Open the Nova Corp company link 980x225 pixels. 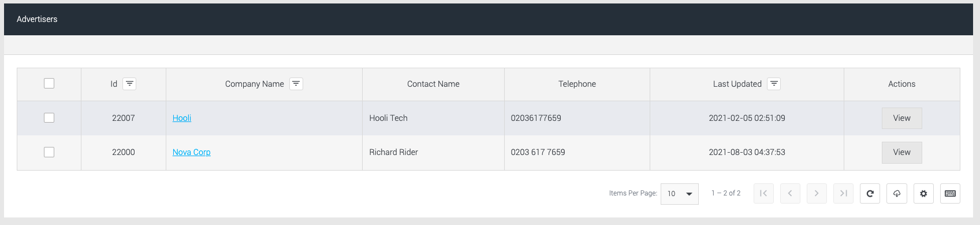click(192, 152)
